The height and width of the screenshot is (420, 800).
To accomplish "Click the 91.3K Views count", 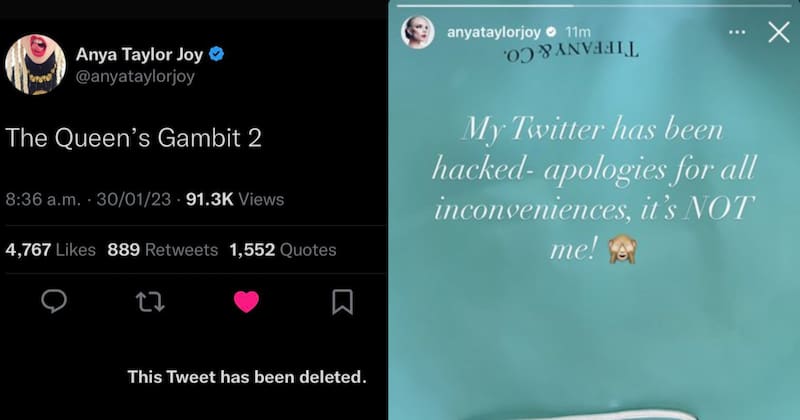I will pos(237,199).
